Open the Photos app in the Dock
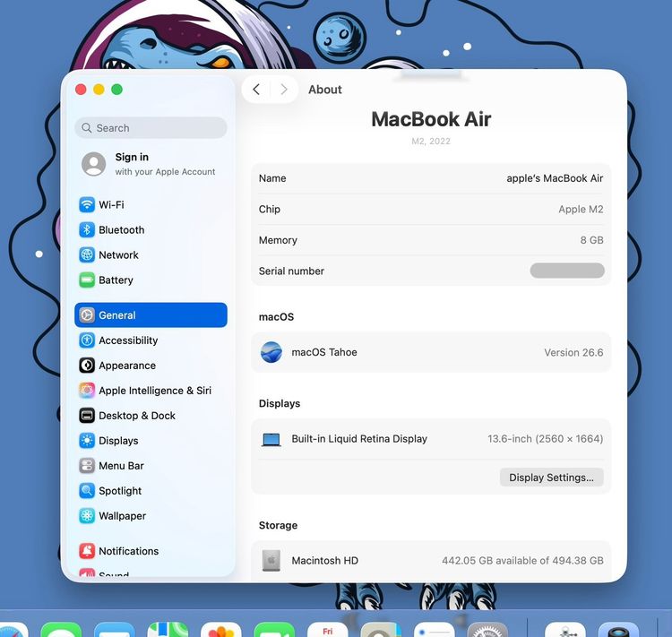 220,629
